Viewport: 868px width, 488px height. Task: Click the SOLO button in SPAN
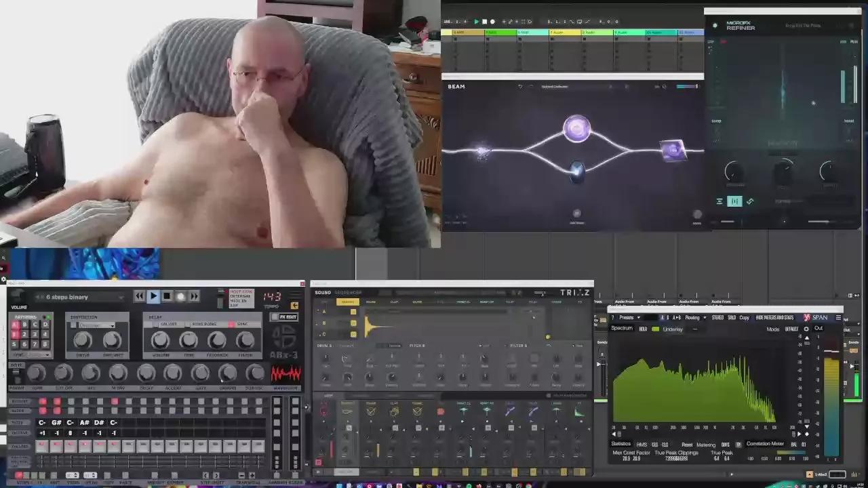click(732, 317)
